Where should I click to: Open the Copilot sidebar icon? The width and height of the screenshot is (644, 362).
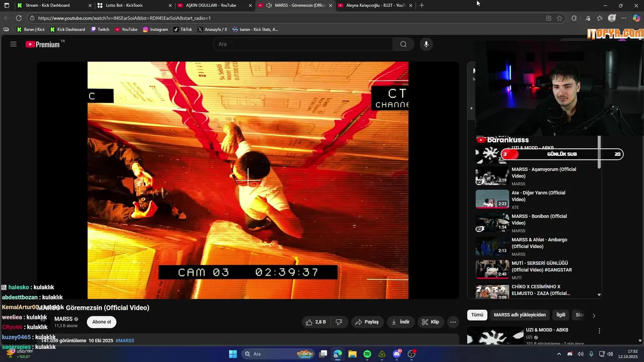click(x=636, y=18)
